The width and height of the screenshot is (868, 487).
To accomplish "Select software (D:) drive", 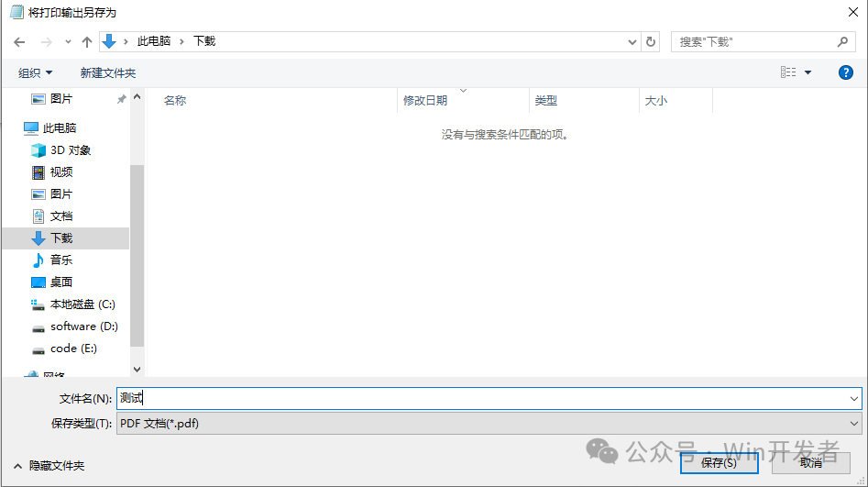I will click(x=83, y=327).
